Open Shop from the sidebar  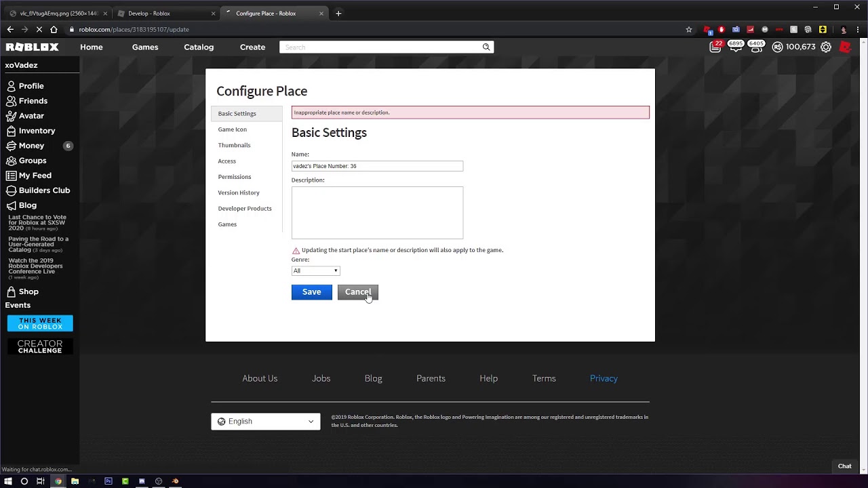point(22,291)
